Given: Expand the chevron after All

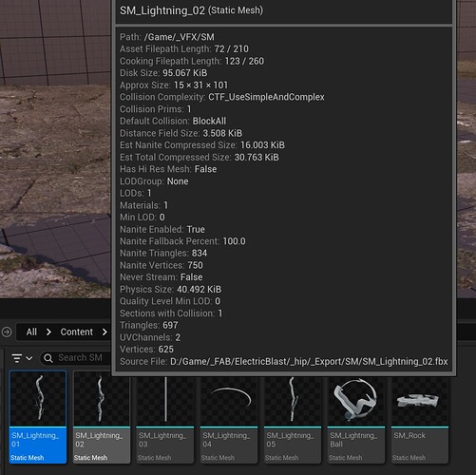Looking at the screenshot, I should tap(48, 332).
